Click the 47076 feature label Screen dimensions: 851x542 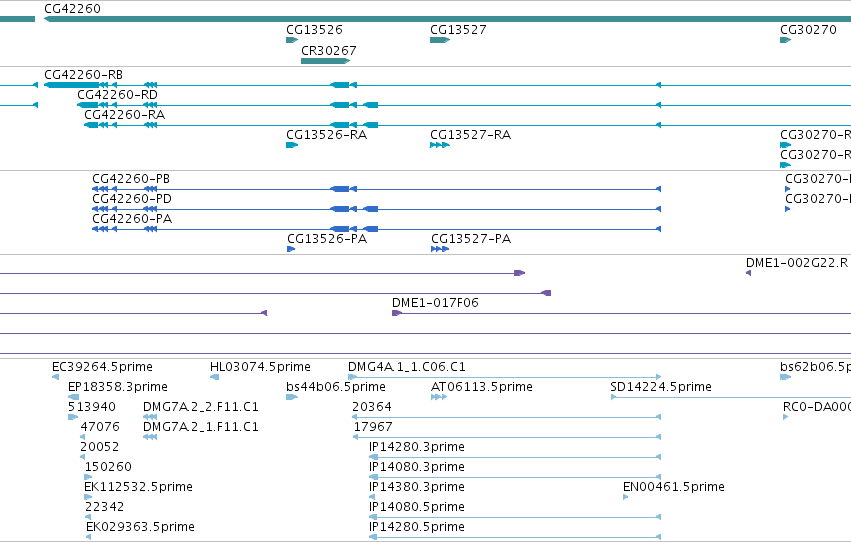pos(100,428)
